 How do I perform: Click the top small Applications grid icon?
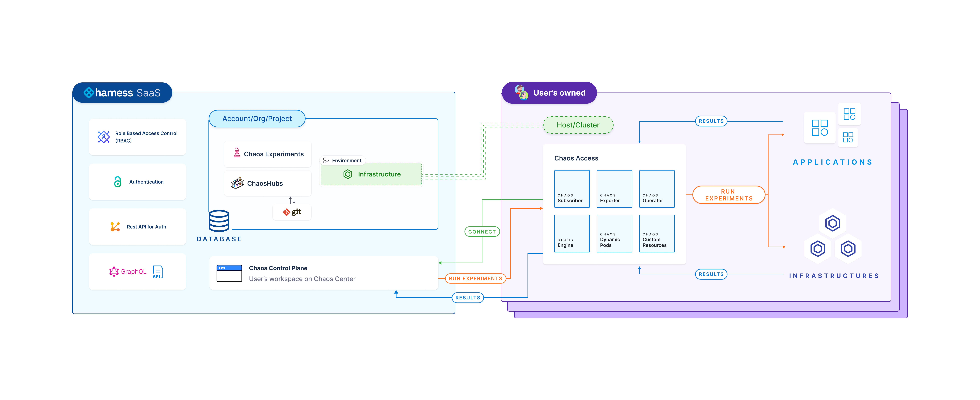849,114
